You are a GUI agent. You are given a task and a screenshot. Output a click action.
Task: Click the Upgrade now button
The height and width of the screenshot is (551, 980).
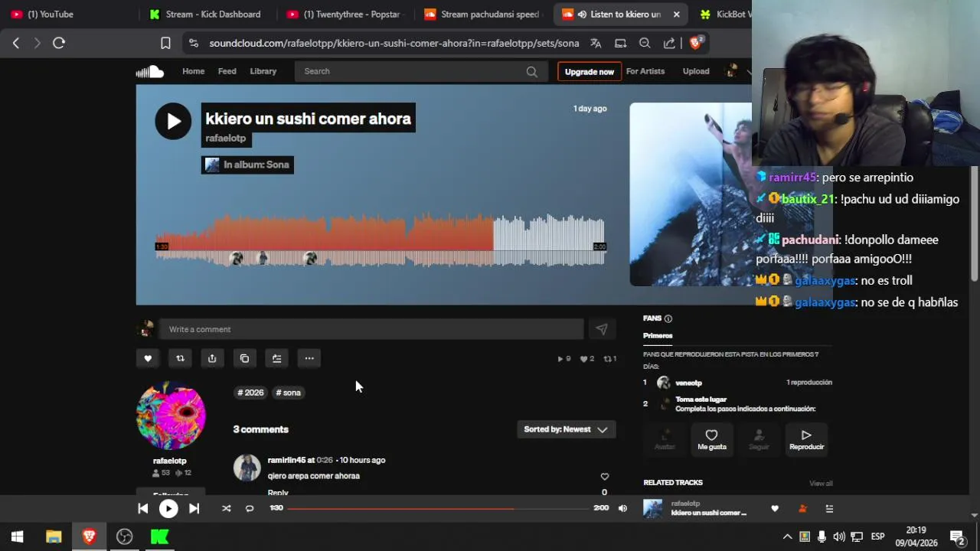(590, 71)
